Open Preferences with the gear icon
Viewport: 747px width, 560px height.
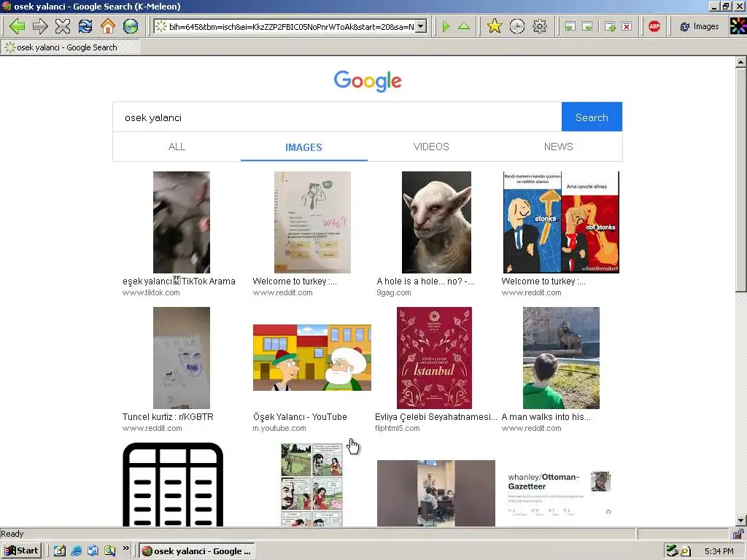pyautogui.click(x=540, y=26)
